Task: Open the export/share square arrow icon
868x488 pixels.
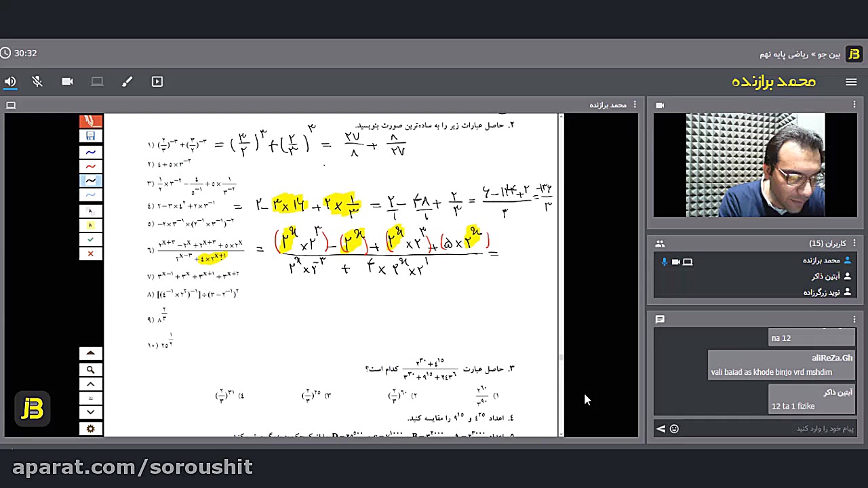Action: tap(157, 81)
